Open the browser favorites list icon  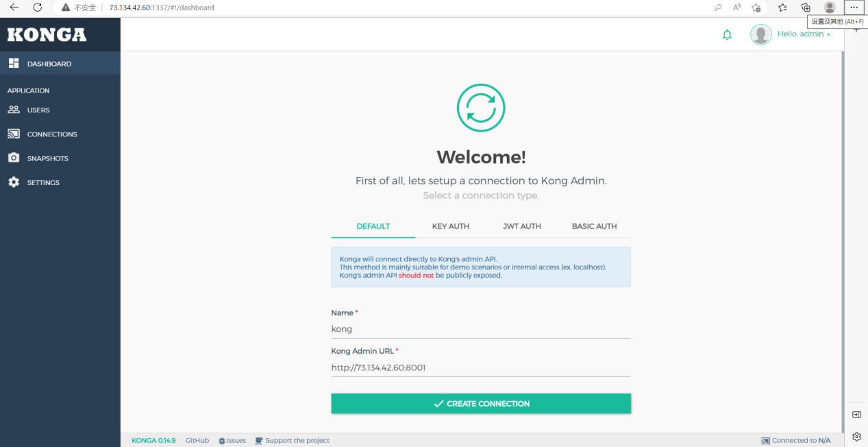click(783, 8)
